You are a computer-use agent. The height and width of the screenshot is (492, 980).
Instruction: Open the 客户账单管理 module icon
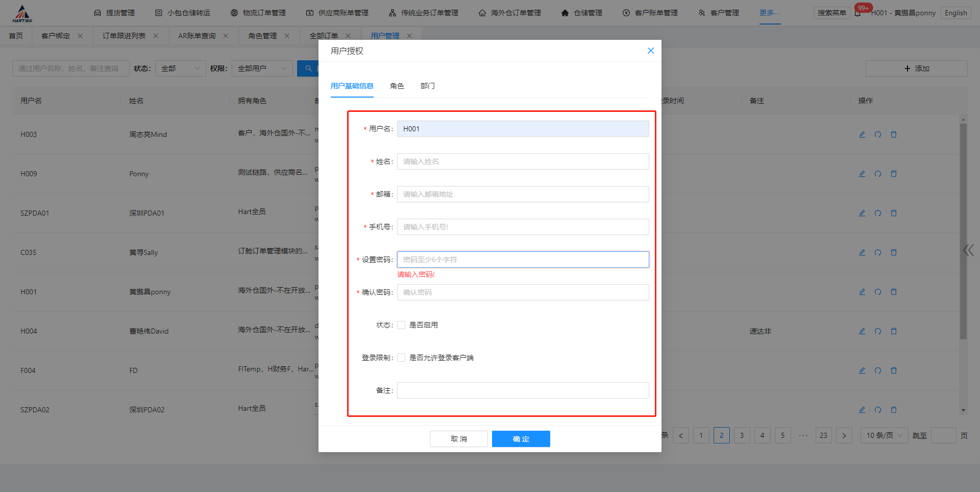[626, 12]
